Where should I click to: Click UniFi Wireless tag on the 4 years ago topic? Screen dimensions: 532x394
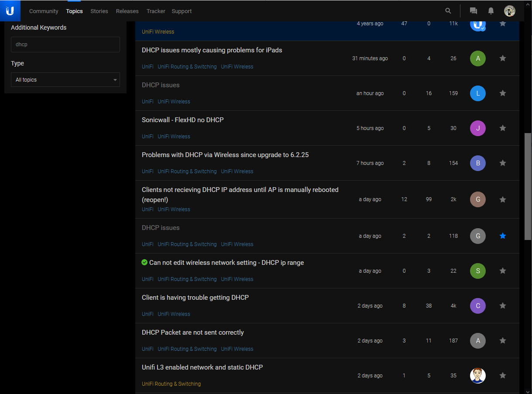pyautogui.click(x=158, y=32)
